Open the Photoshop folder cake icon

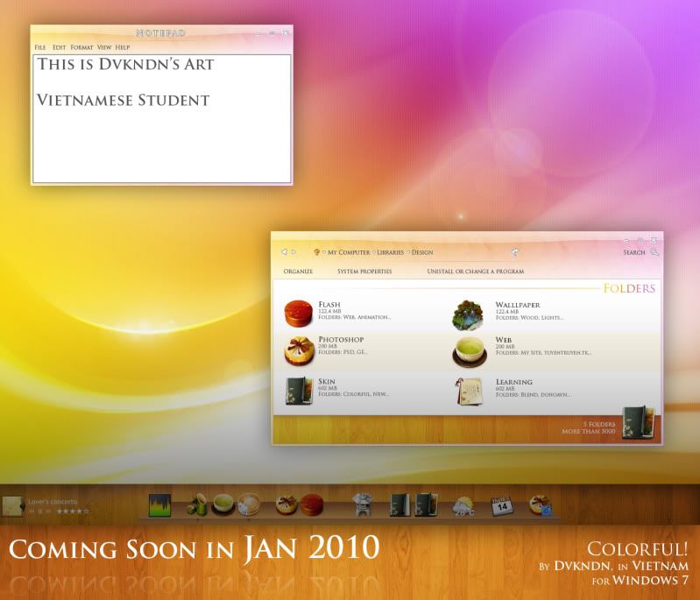[298, 350]
